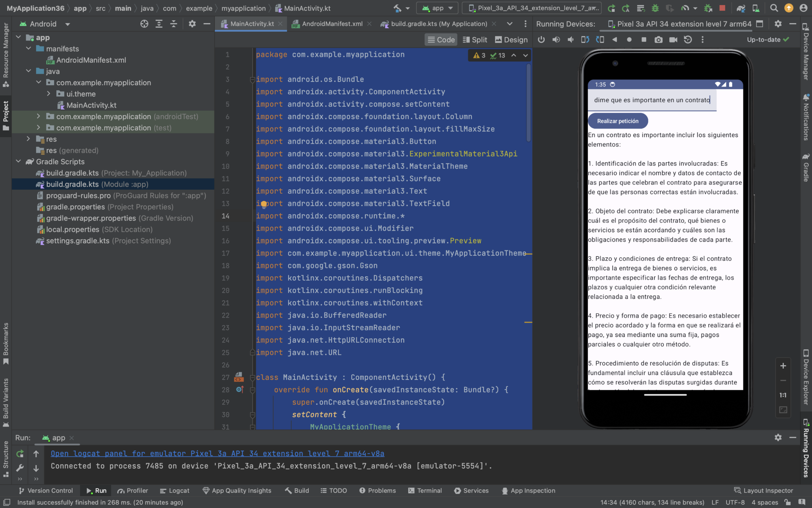Switch editor to Split view
Screen dimensions: 812x508
475,40
